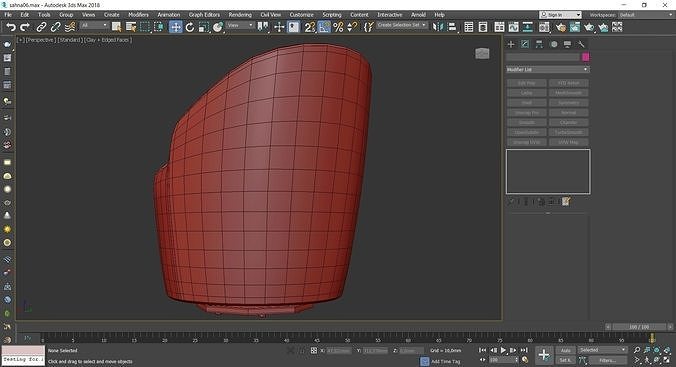This screenshot has width=676, height=367.
Task: Toggle the Spinner Snap button
Action: (x=353, y=27)
